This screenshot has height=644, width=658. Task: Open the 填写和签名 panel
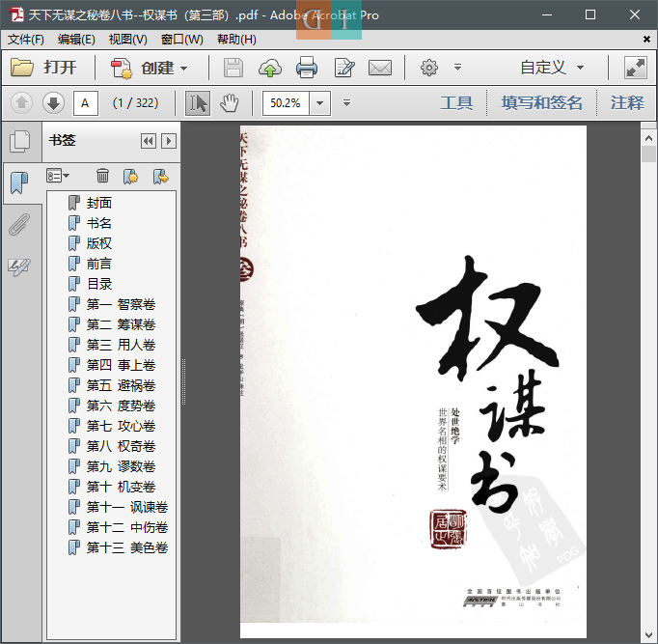(541, 103)
